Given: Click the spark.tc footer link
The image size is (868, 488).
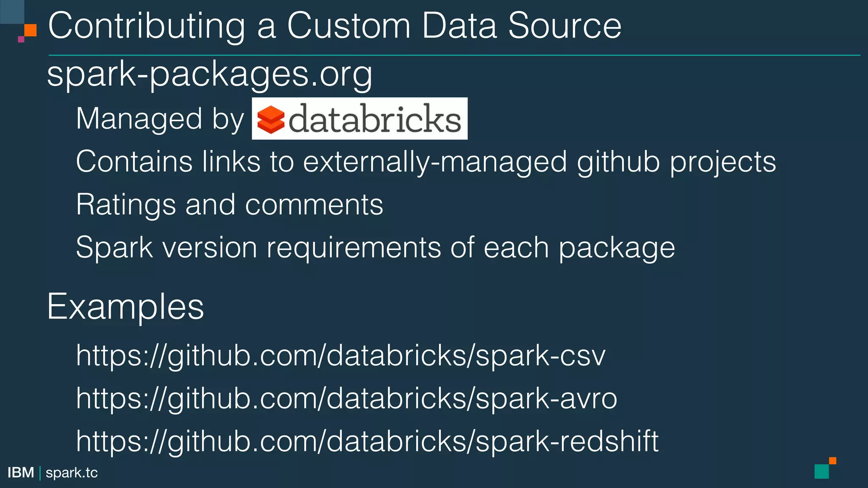Looking at the screenshot, I should click(72, 472).
